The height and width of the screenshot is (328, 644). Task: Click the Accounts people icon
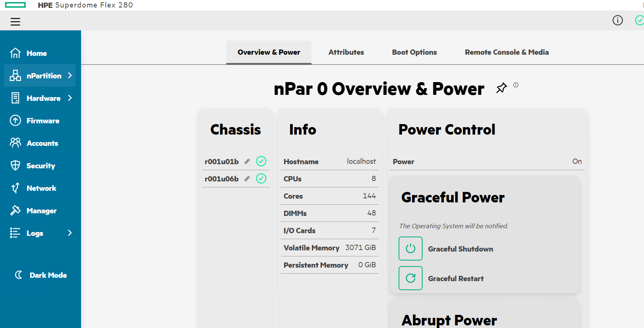click(15, 143)
